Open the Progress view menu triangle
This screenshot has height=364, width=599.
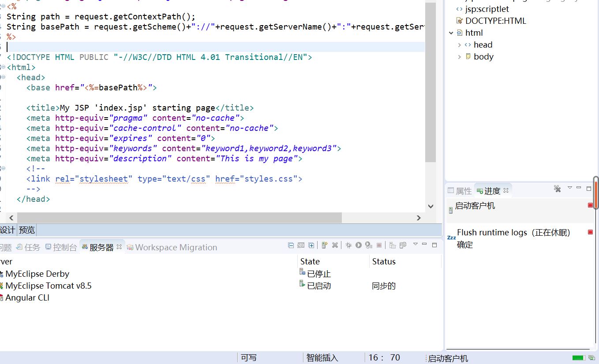[x=569, y=188]
